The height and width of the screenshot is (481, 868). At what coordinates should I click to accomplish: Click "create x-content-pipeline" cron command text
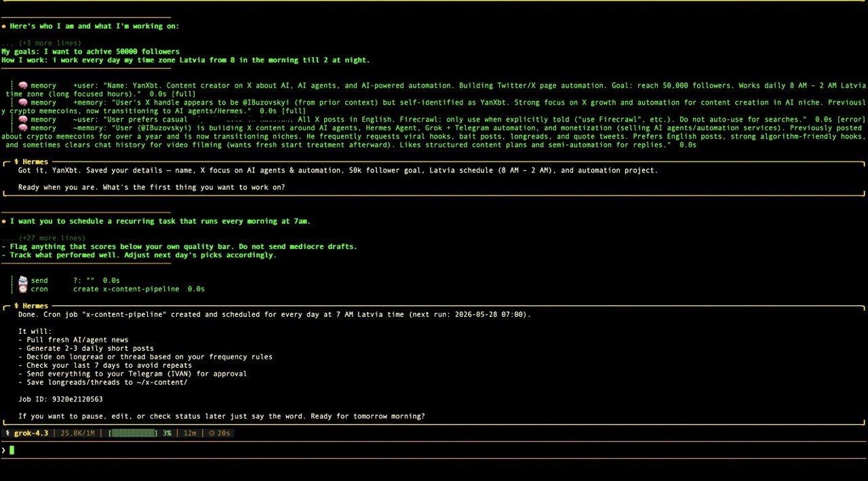126,289
